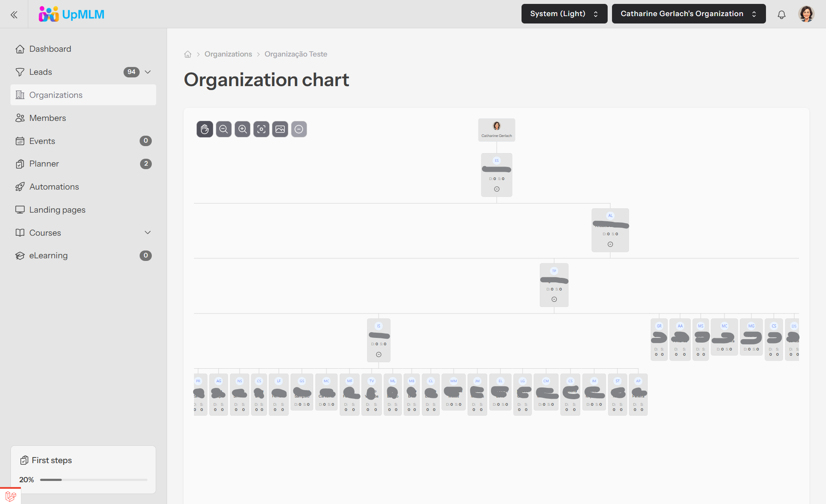
Task: Fit chart to screen with focus icon
Action: (261, 129)
